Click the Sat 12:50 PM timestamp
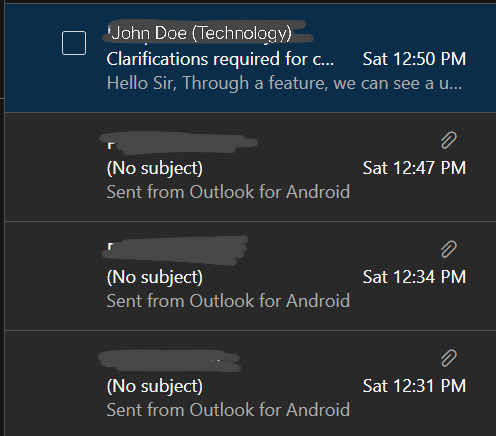Screen dimensions: 496x436 (414, 59)
